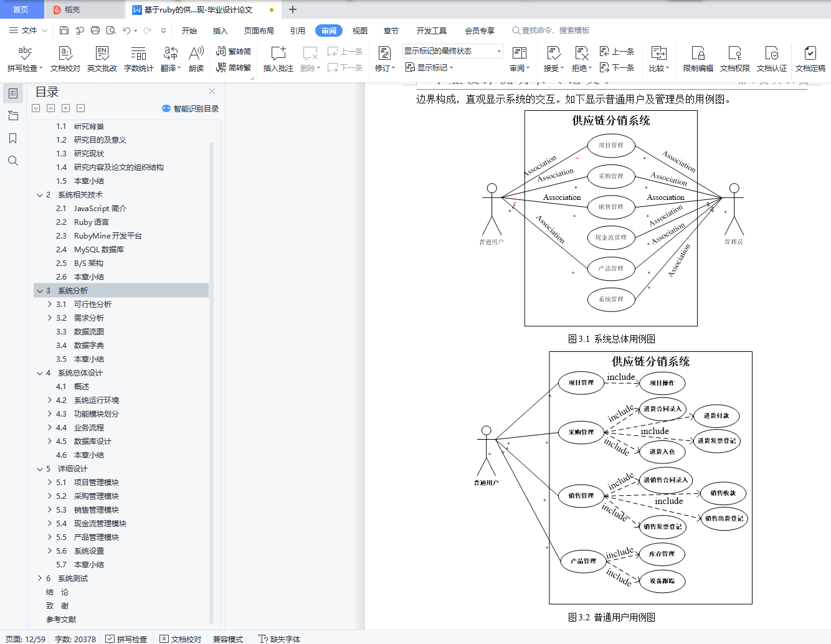
Task: Go to next revision 下一条 beside 拒绝
Action: tap(617, 67)
